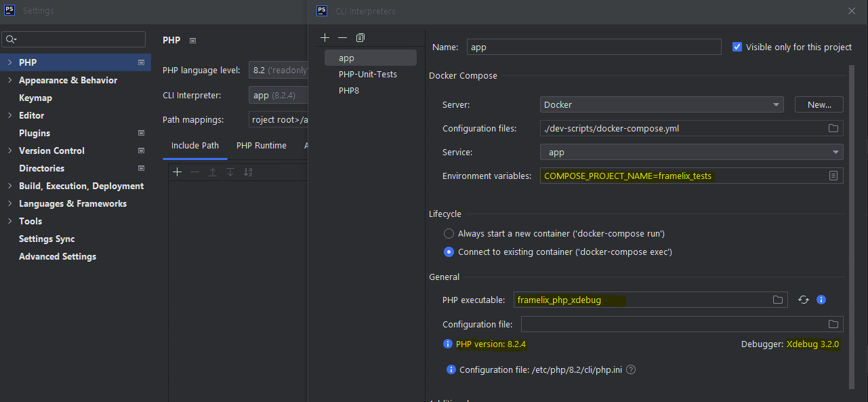Open CLI Interpreter dropdown in Settings
This screenshot has height=402, width=868.
pyautogui.click(x=278, y=96)
